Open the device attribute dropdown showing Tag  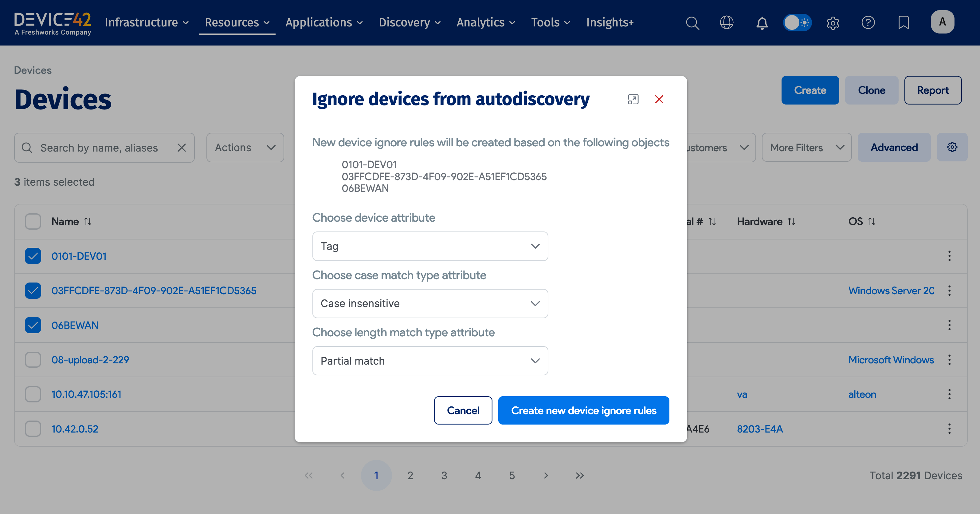(x=430, y=246)
